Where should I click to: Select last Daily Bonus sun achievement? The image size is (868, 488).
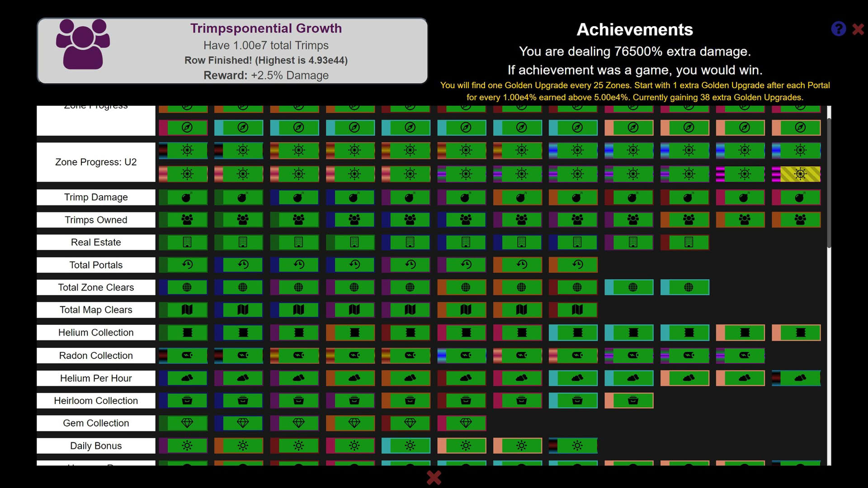tap(573, 446)
